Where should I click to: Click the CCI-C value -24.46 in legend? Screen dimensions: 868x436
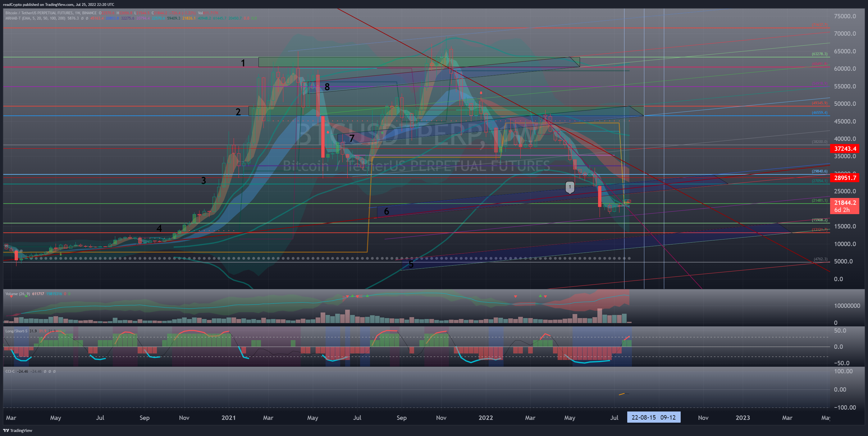point(23,371)
